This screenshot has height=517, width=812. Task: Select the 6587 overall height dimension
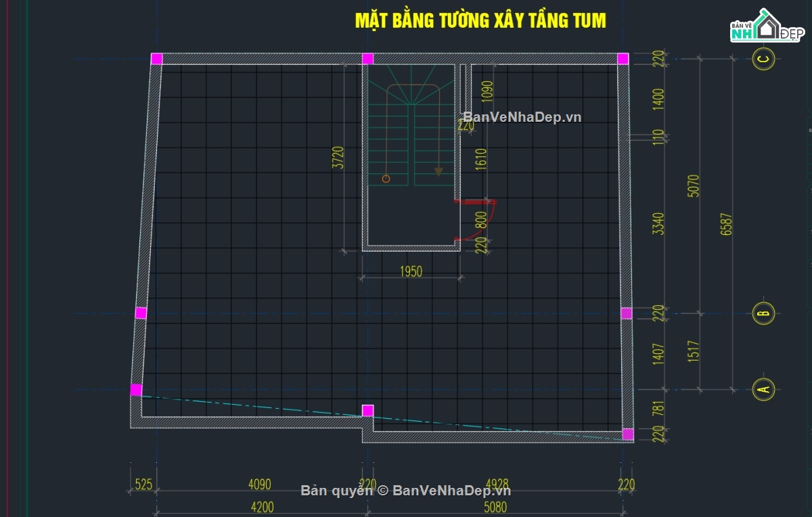click(727, 224)
